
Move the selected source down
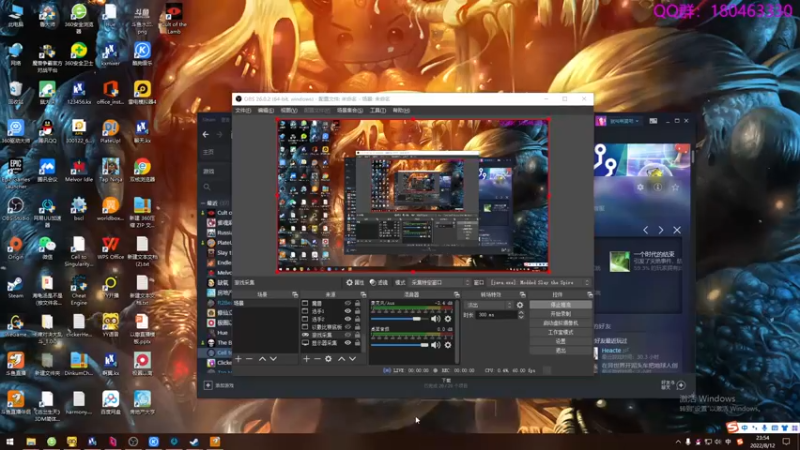[x=353, y=359]
